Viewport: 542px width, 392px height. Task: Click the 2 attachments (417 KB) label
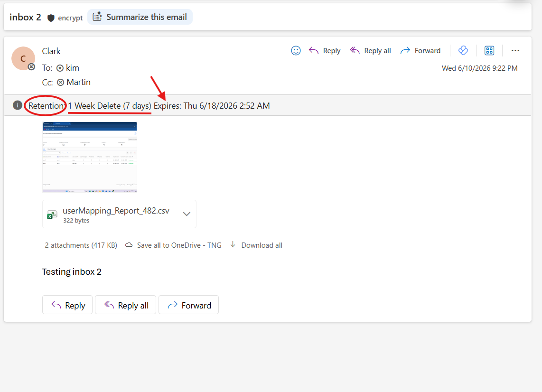pos(81,245)
